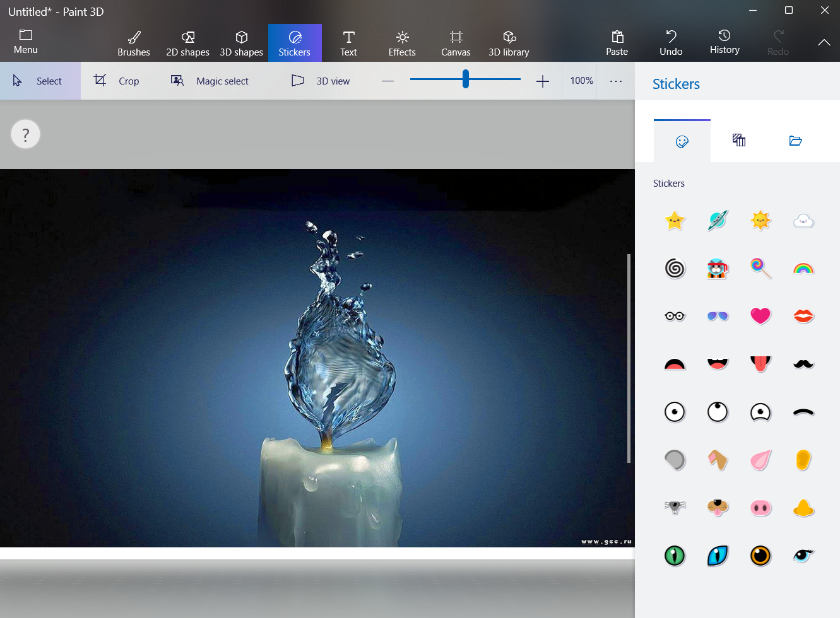Click the Undo button

point(670,42)
